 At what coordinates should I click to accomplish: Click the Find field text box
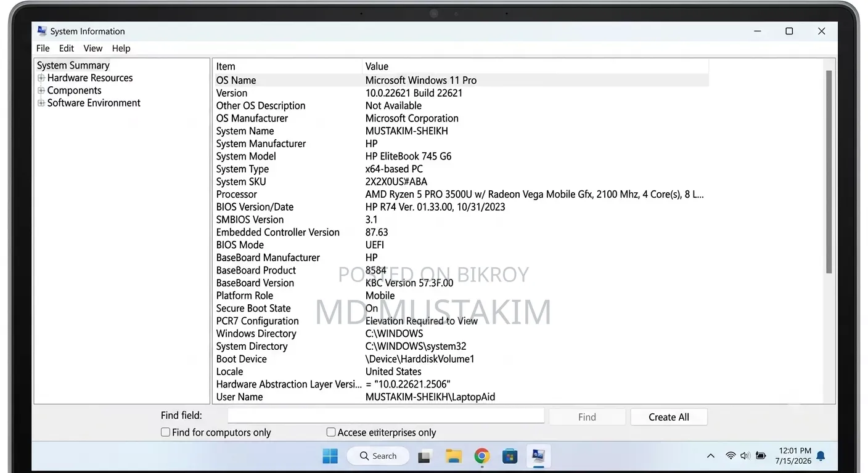(386, 416)
